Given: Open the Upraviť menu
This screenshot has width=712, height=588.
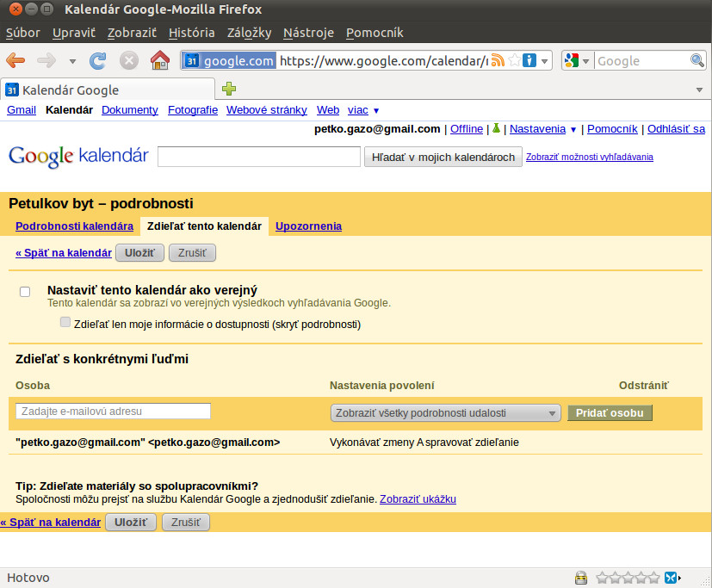Looking at the screenshot, I should [73, 33].
